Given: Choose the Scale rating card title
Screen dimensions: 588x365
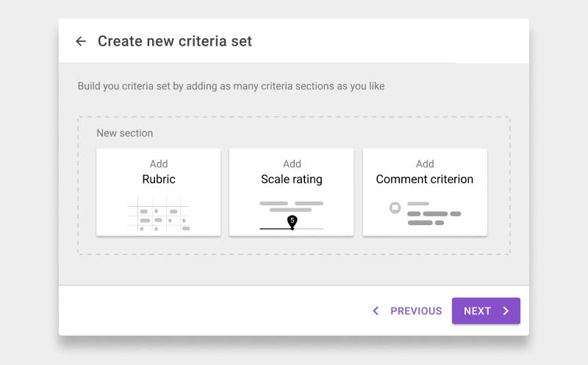Looking at the screenshot, I should (292, 179).
